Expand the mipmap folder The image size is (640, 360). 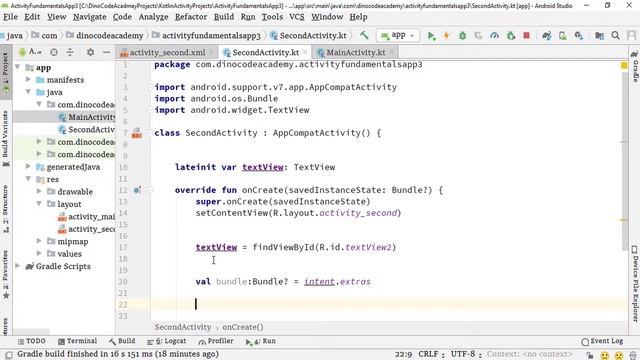click(39, 241)
